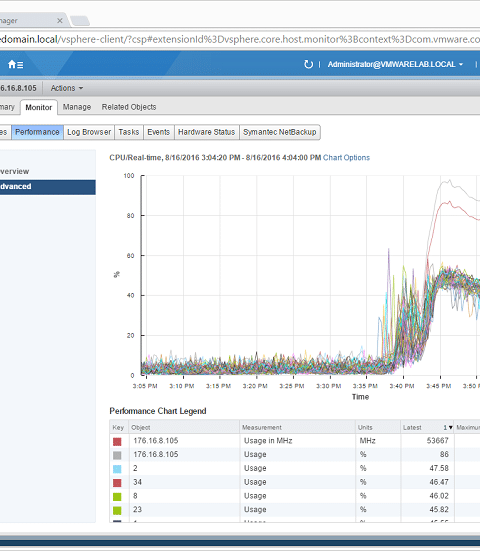
Task: Select the latest value 45.82
Action: (x=439, y=510)
